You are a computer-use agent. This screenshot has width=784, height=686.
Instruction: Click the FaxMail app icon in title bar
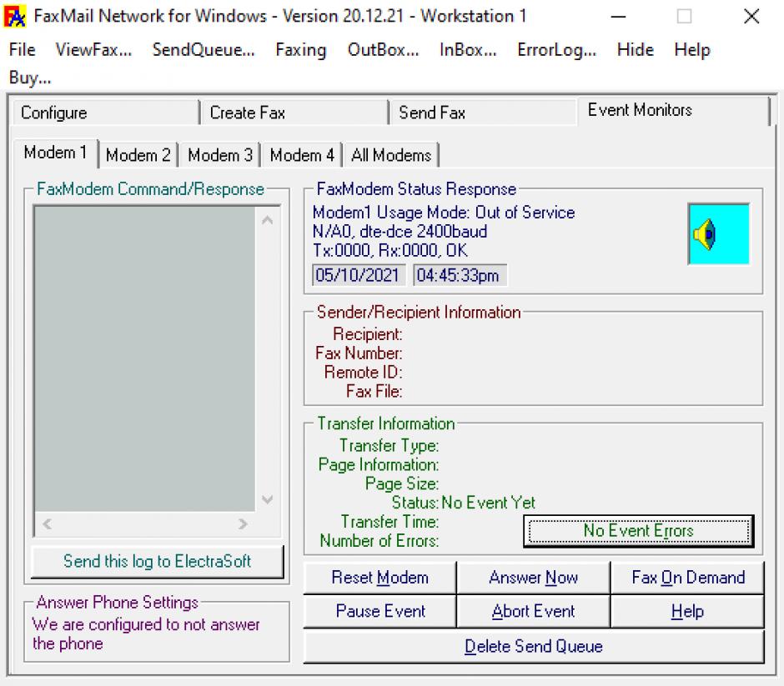[x=14, y=16]
